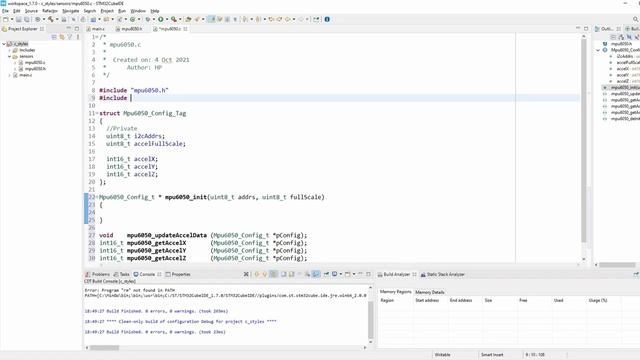Collapse Mpu6050_Config struct in Outline

pyautogui.click(x=598, y=50)
